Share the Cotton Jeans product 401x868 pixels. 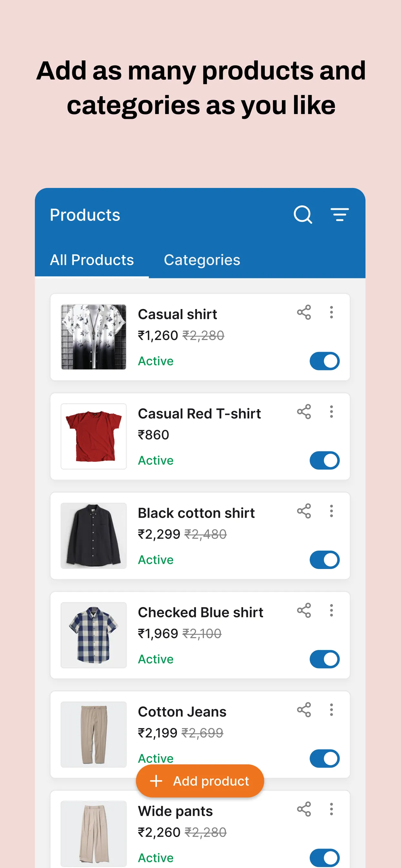click(303, 710)
